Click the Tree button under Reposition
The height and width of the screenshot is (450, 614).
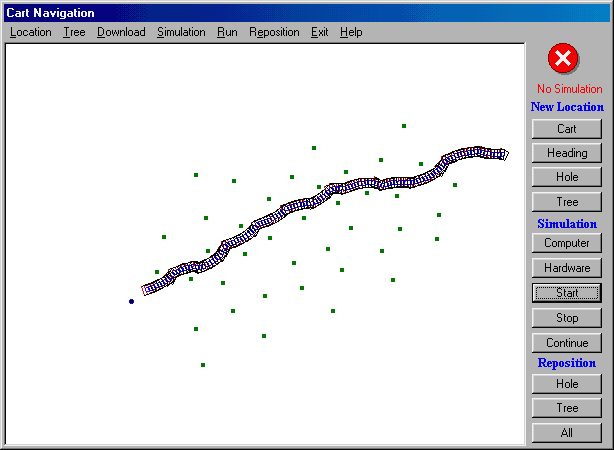coord(567,408)
